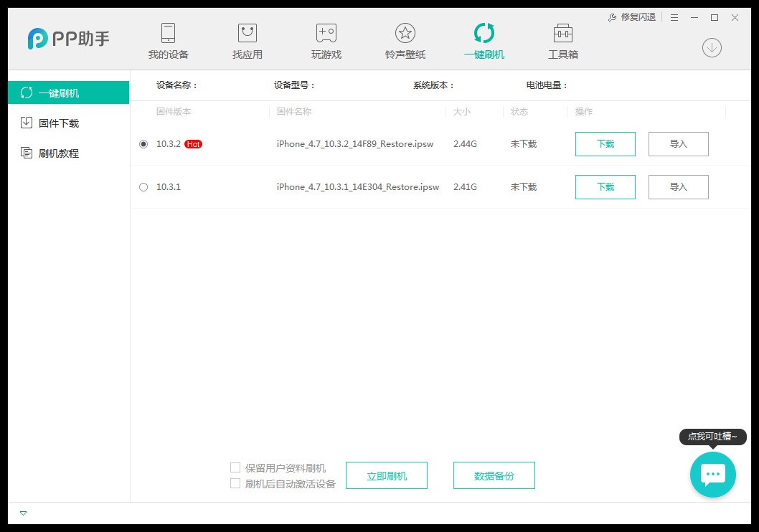
Task: Open 铃声壁纸 ringtone and wallpaper section
Action: click(405, 41)
